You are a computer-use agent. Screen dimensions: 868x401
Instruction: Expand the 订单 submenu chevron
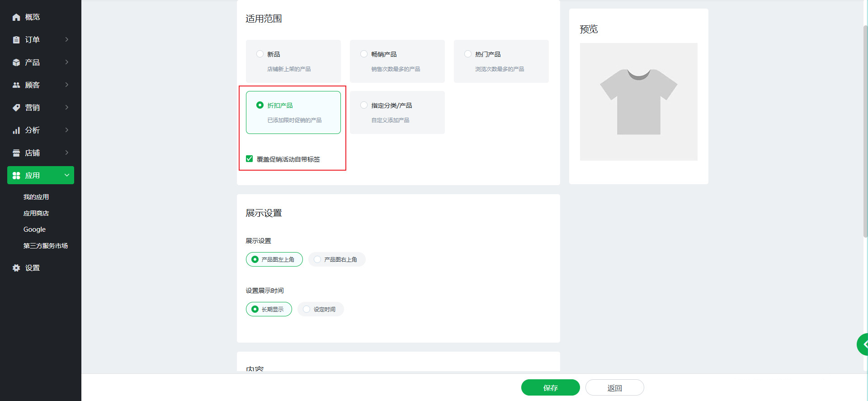(67, 39)
